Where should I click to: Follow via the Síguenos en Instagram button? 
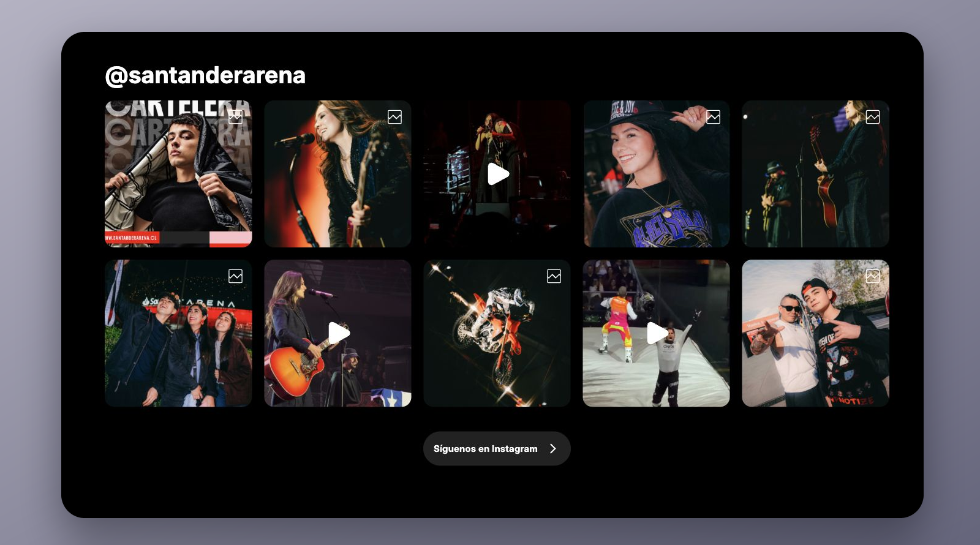pos(497,449)
